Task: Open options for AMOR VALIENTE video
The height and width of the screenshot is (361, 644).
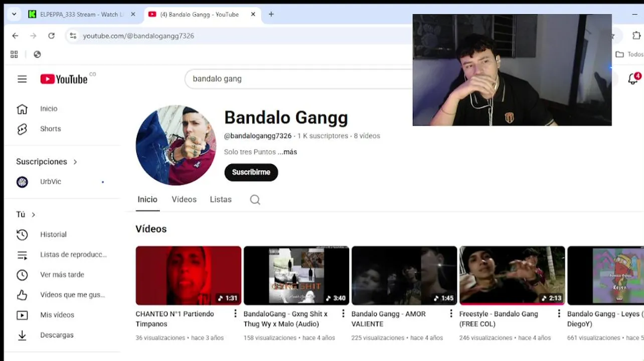Action: (x=451, y=314)
